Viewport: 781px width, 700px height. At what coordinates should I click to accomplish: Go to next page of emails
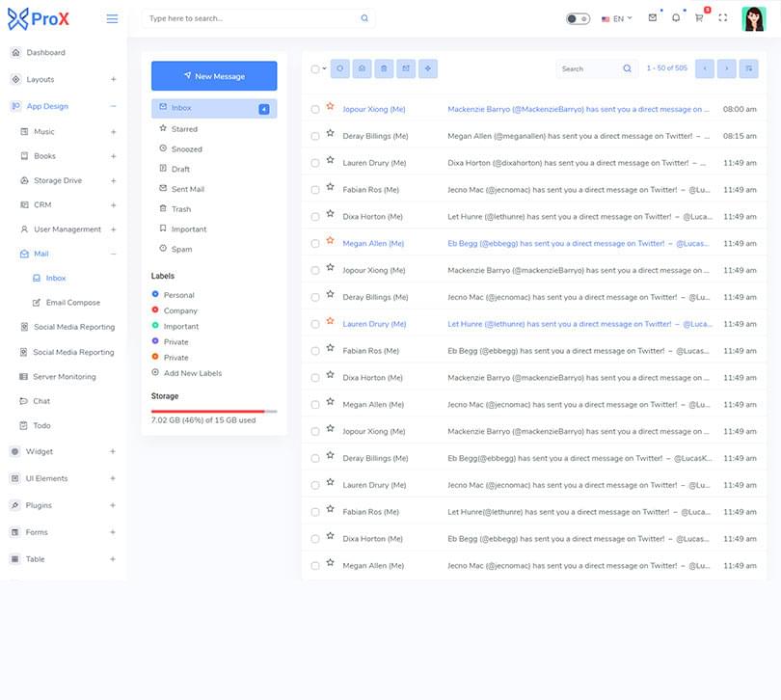tap(726, 68)
